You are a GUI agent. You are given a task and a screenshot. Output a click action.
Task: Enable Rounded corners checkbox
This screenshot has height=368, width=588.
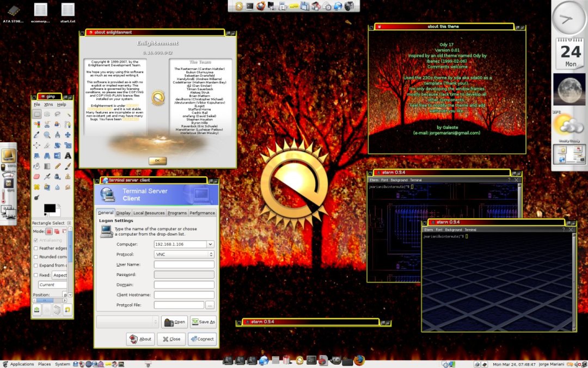tap(35, 257)
